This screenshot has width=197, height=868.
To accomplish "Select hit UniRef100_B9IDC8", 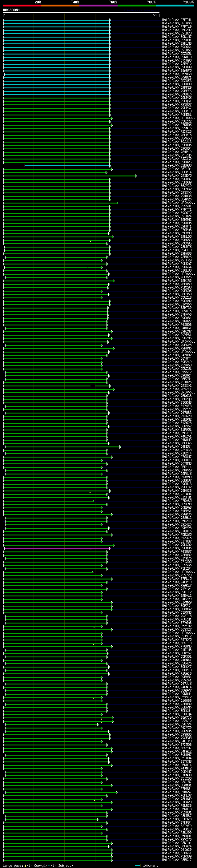I will 177,33.
